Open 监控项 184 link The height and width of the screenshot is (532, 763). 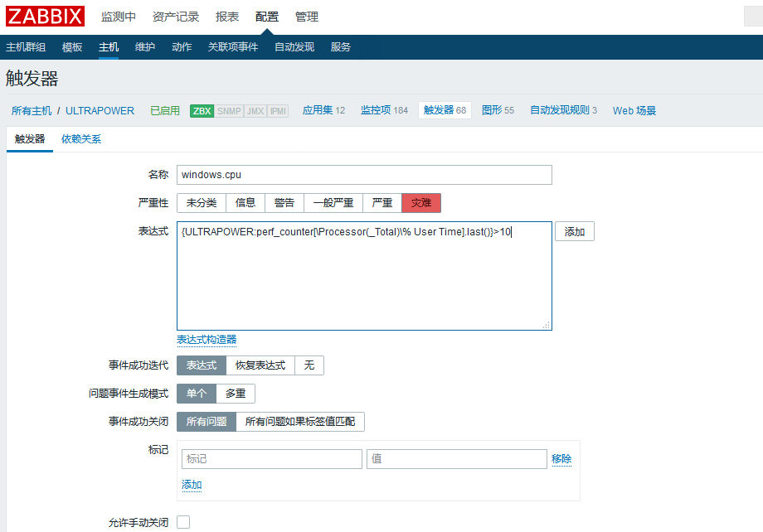point(385,110)
